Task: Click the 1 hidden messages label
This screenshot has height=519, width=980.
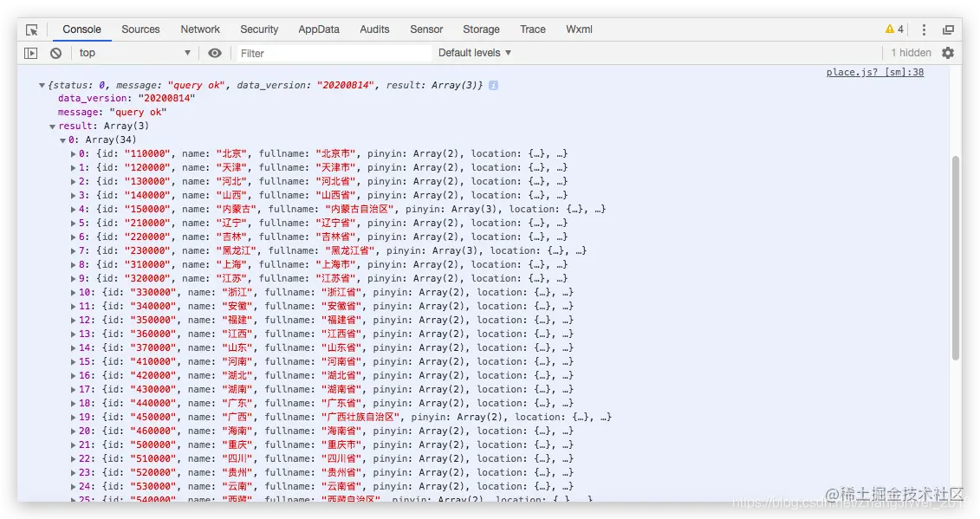Action: tap(911, 53)
